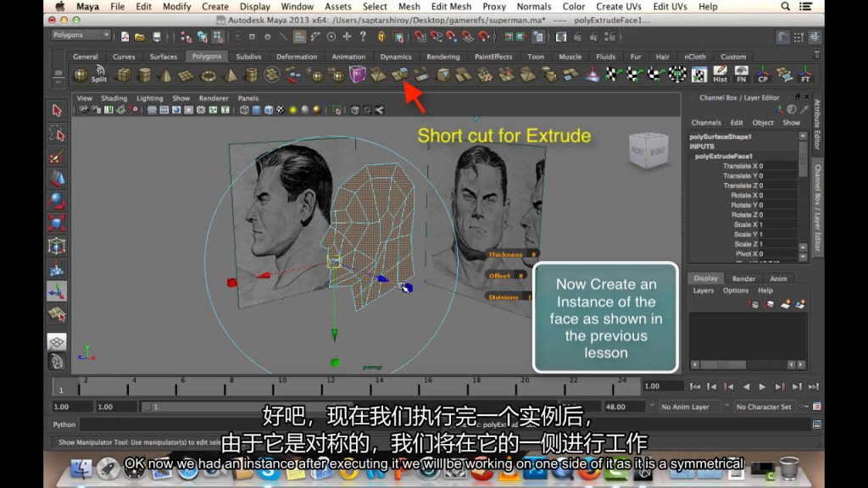The height and width of the screenshot is (488, 868).
Task: Open Layers menu in Layer Editor
Action: coord(703,291)
